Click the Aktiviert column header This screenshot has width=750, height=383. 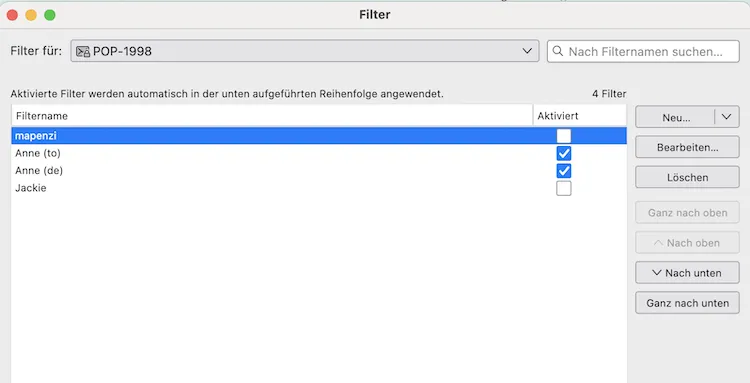coord(580,116)
